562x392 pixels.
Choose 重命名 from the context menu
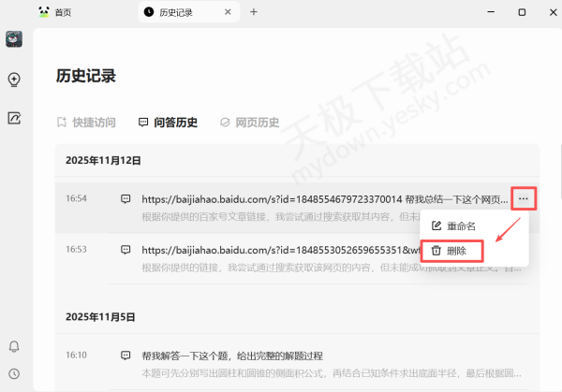point(461,226)
